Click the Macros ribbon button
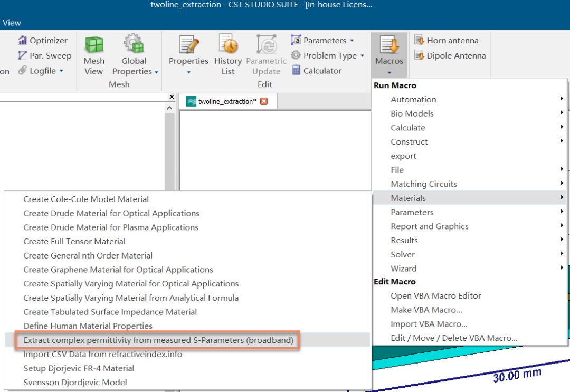 pos(389,55)
